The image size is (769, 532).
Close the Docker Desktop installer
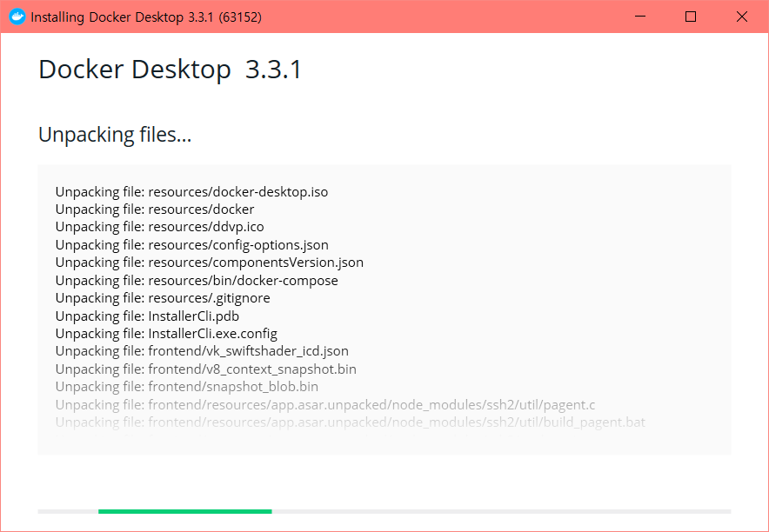pos(741,17)
